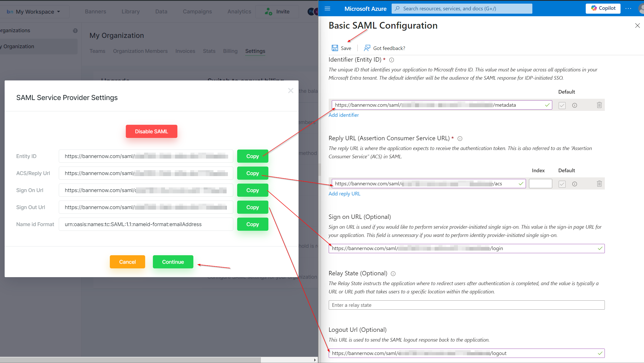The image size is (644, 363).
Task: Click the Entity ID text field
Action: 146,156
